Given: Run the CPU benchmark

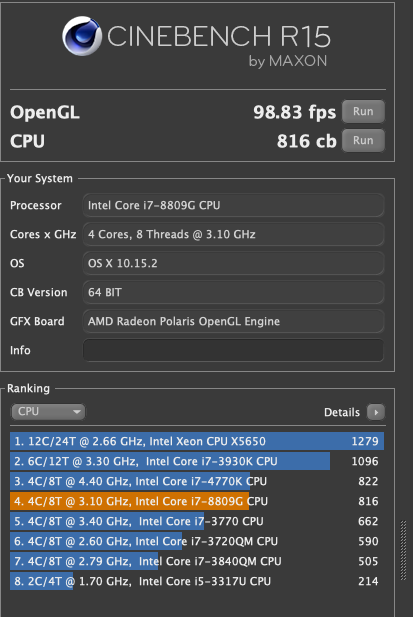Looking at the screenshot, I should [363, 140].
